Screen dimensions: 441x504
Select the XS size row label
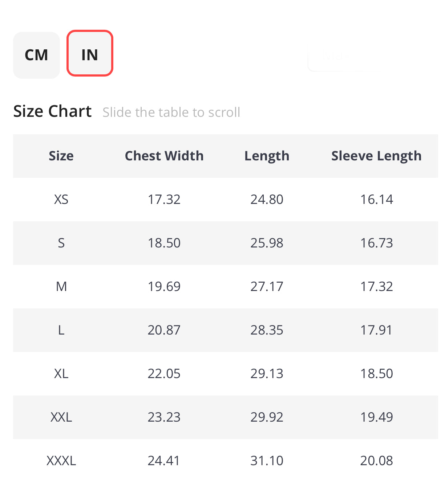tap(61, 200)
